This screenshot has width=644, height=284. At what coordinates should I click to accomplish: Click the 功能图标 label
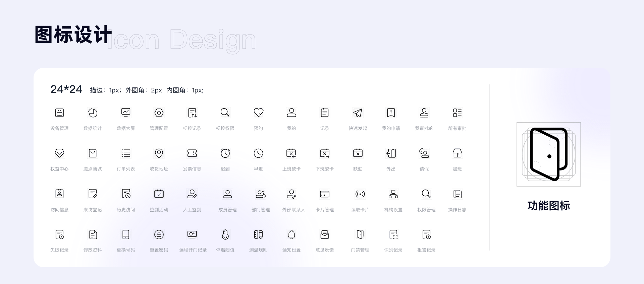coord(549,206)
